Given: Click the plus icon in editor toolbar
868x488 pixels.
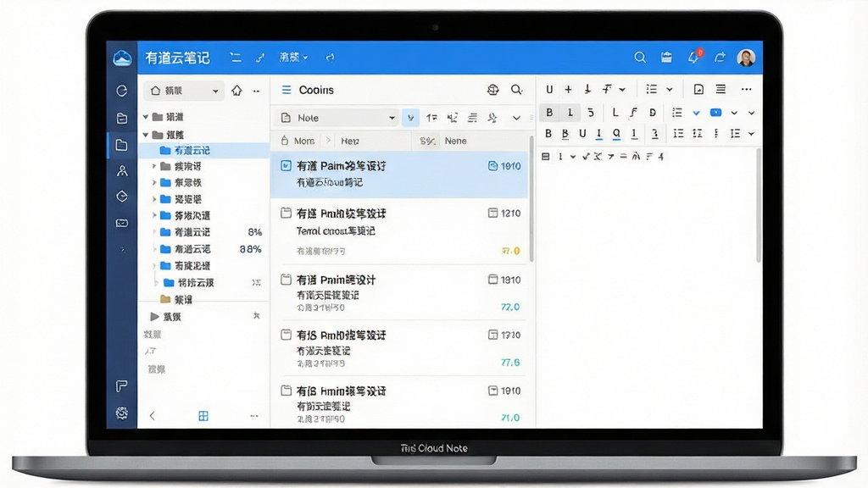Looking at the screenshot, I should tap(568, 89).
